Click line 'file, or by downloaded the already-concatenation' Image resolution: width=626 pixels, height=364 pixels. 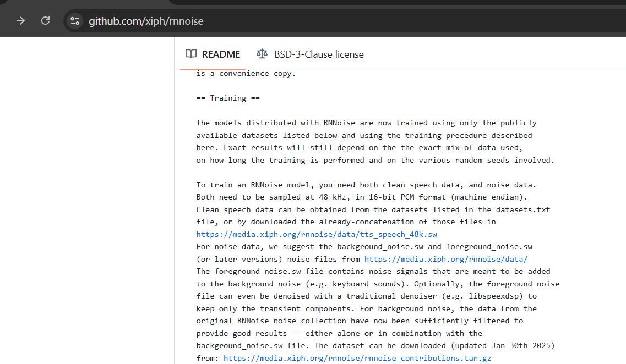point(346,222)
